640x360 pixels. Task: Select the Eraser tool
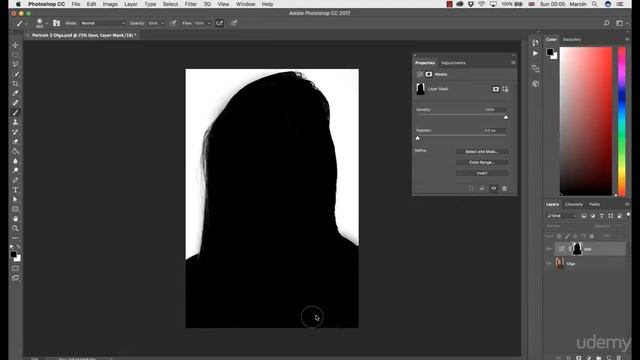[x=16, y=142]
